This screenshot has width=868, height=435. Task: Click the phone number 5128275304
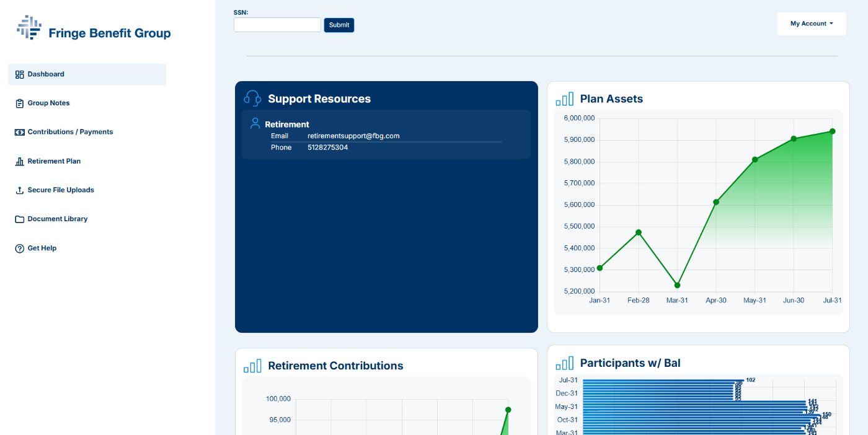327,147
